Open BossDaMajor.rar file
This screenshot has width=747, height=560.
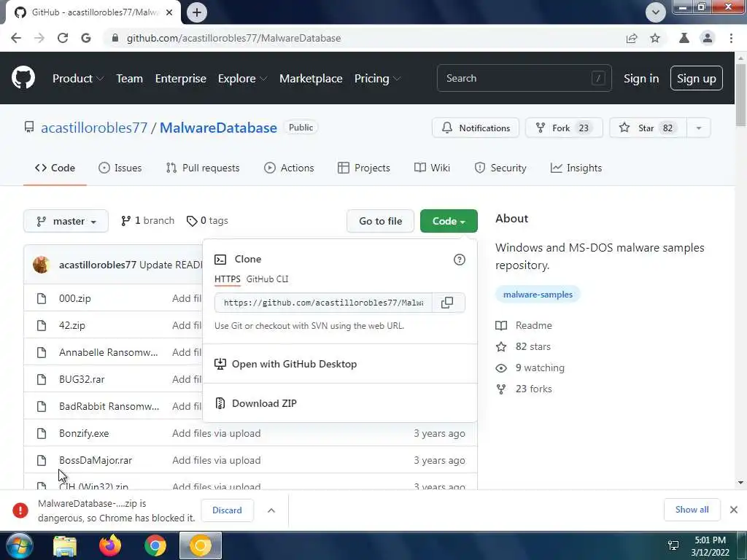click(x=96, y=461)
